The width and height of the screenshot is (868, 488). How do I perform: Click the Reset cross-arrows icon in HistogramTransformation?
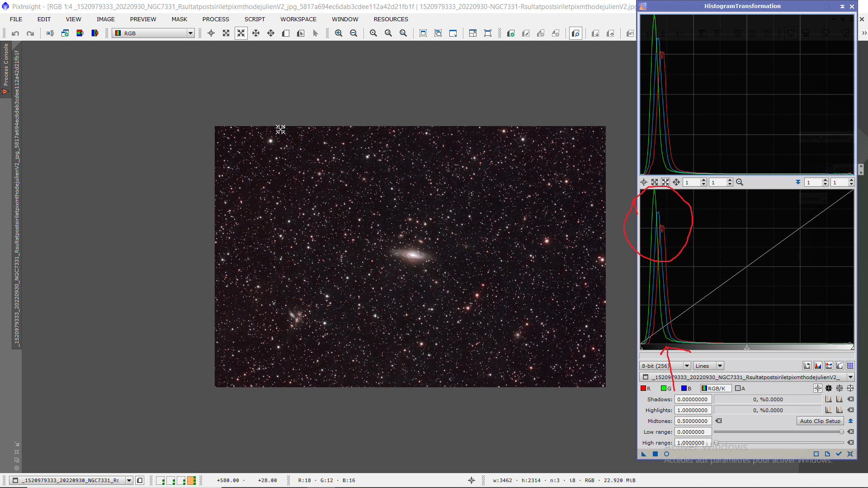click(850, 454)
